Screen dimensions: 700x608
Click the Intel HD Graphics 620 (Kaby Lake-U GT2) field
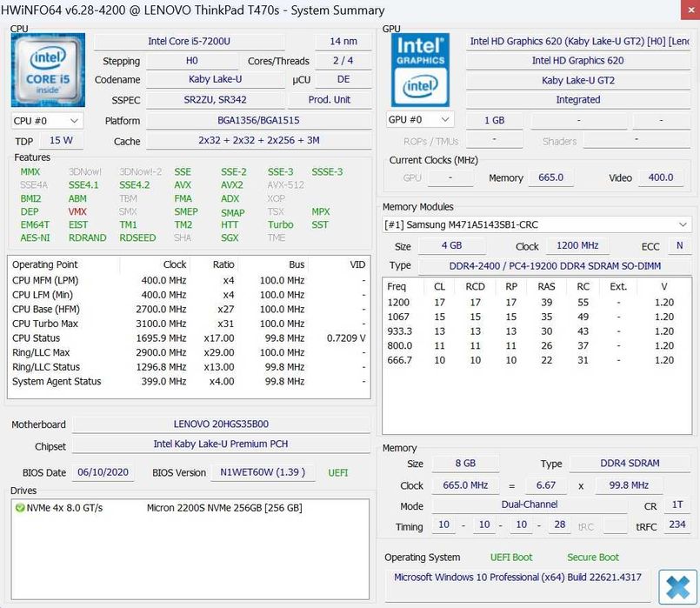(578, 42)
